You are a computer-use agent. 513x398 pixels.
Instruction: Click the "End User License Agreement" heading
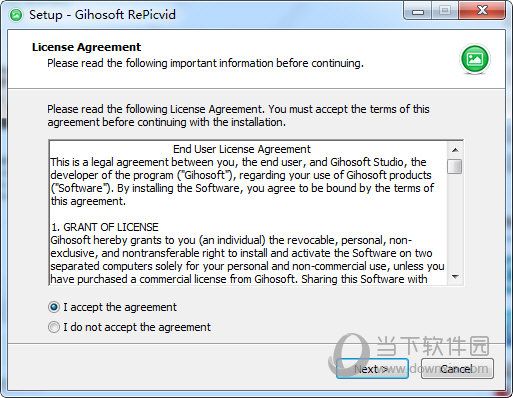242,149
